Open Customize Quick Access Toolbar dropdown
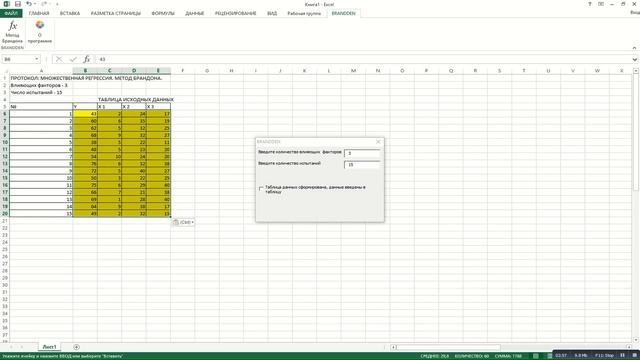Viewport: 640px width, 360px height. [57, 4]
